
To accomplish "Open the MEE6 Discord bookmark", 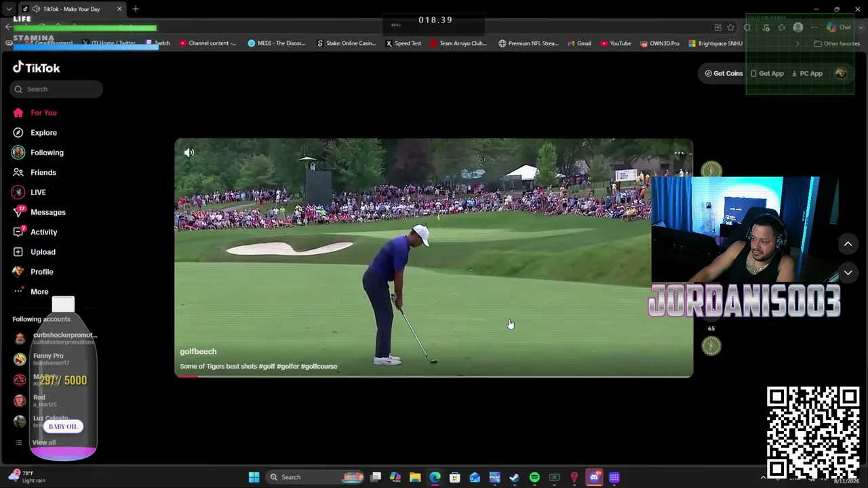I will 277,43.
